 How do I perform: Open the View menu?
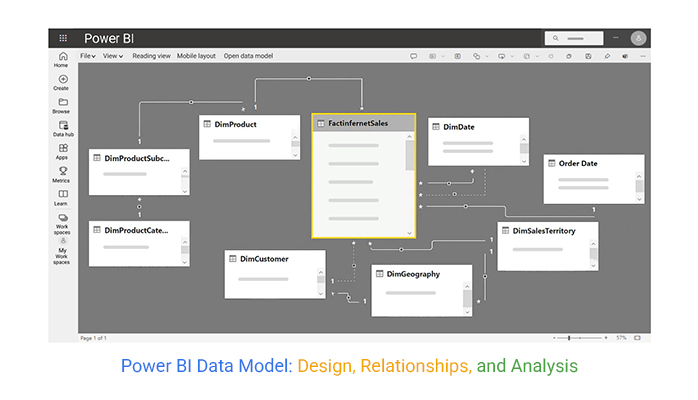[113, 56]
